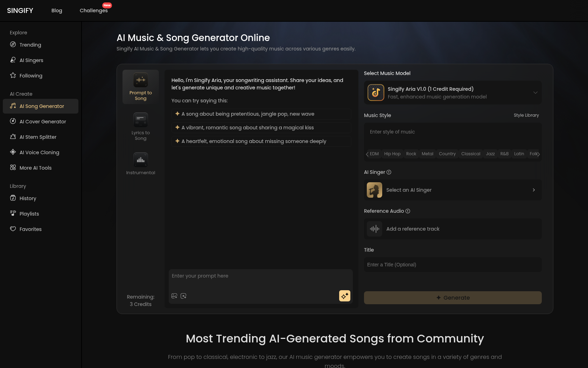The image size is (588, 368).
Task: Click the AI Singer info icon
Action: 389,172
